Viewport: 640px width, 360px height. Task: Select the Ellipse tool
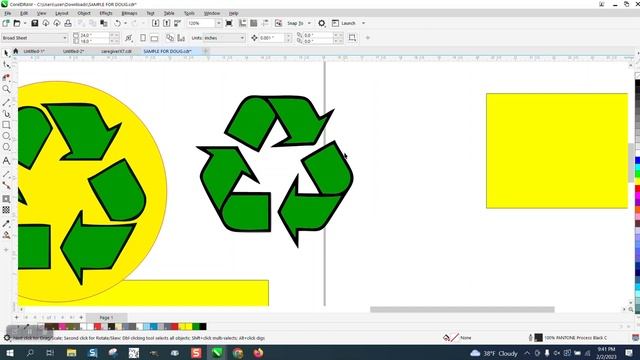point(6,136)
